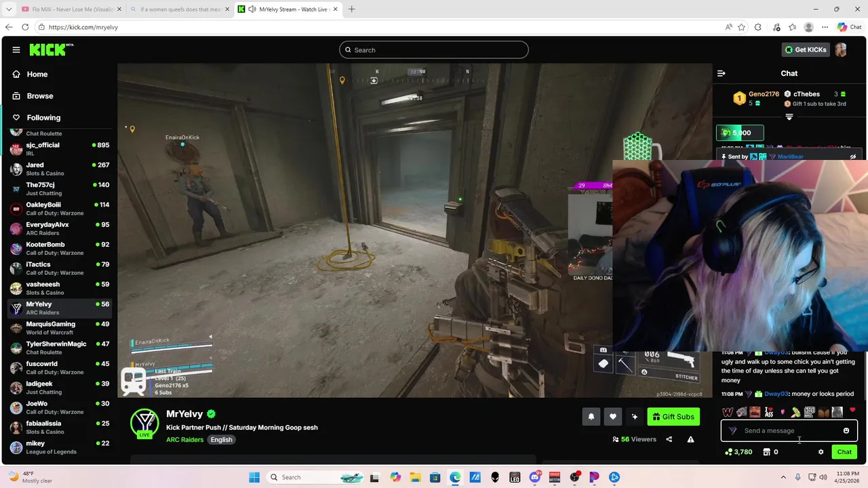Click the Gift Subs button

pyautogui.click(x=673, y=417)
